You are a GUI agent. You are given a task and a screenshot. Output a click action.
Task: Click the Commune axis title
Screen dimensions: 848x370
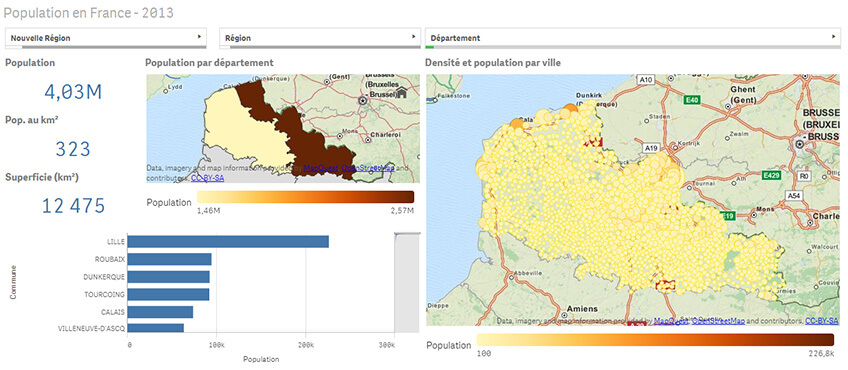pos(13,282)
